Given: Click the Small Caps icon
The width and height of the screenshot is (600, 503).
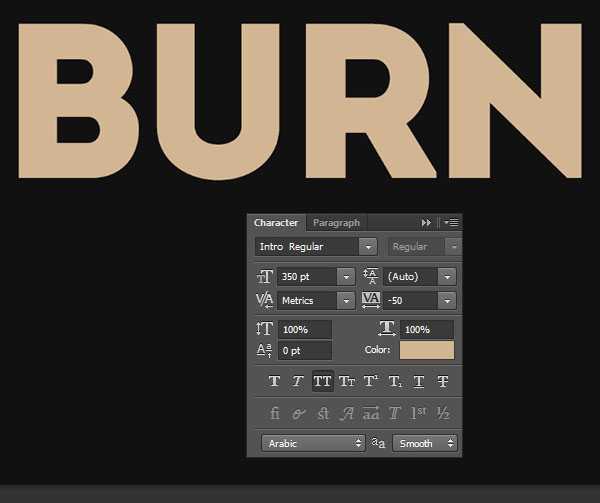Looking at the screenshot, I should [x=347, y=381].
